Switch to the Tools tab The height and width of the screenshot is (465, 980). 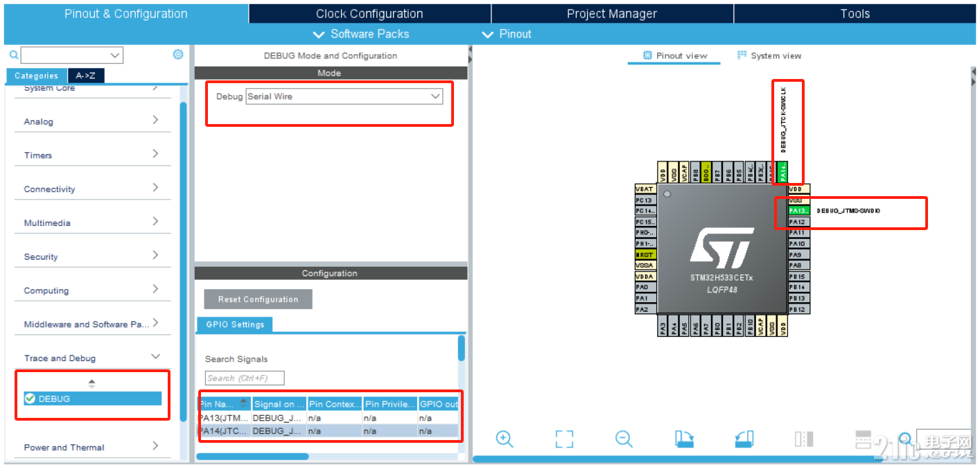point(855,14)
